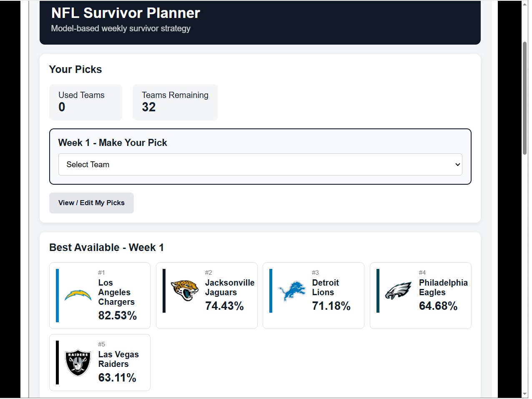This screenshot has height=399, width=532.
Task: Click the Los Angeles Chargers bolt logo
Action: click(x=78, y=296)
